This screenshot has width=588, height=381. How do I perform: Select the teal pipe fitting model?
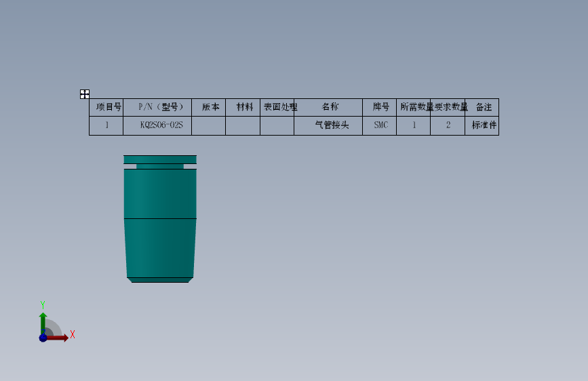tap(160, 218)
